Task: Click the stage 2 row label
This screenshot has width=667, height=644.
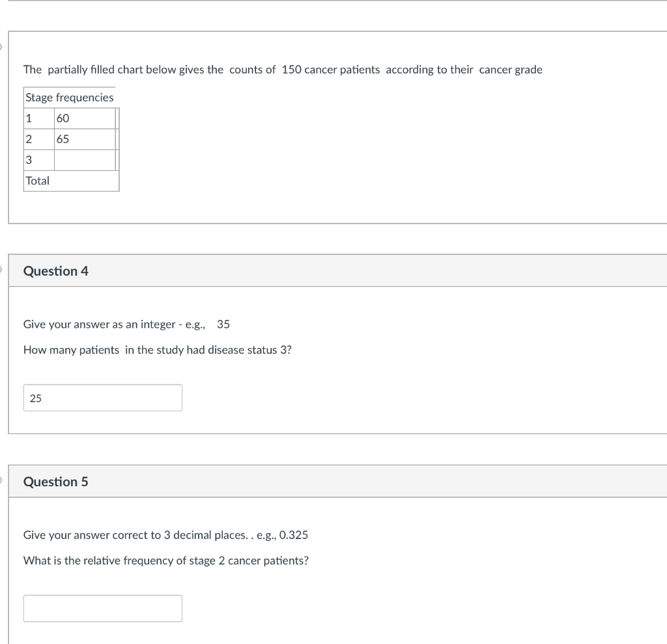Action: pyautogui.click(x=38, y=139)
